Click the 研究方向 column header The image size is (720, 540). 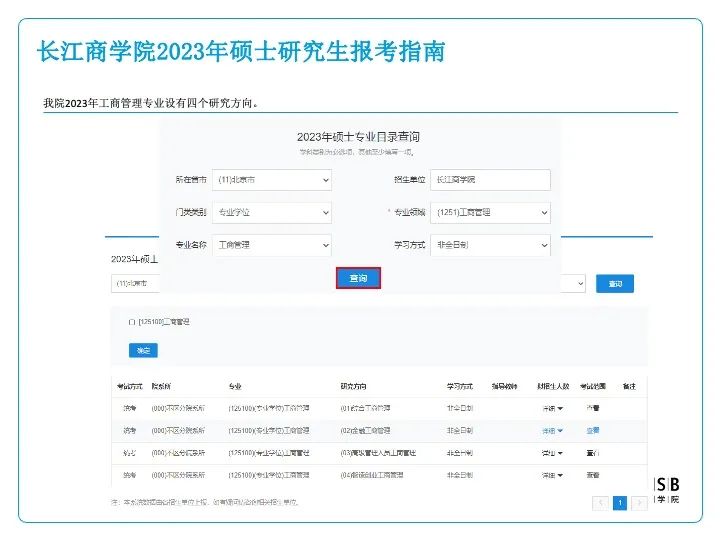[353, 387]
